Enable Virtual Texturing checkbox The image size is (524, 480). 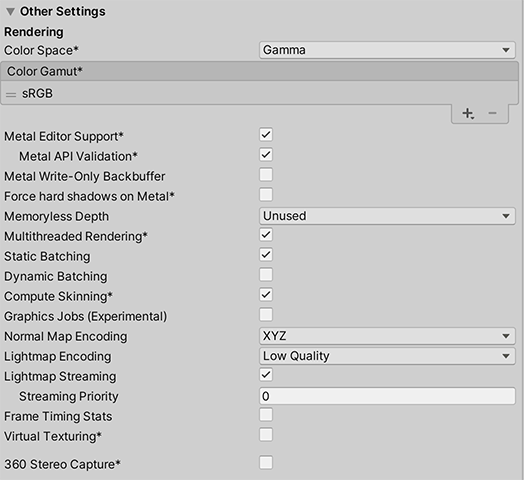(266, 435)
